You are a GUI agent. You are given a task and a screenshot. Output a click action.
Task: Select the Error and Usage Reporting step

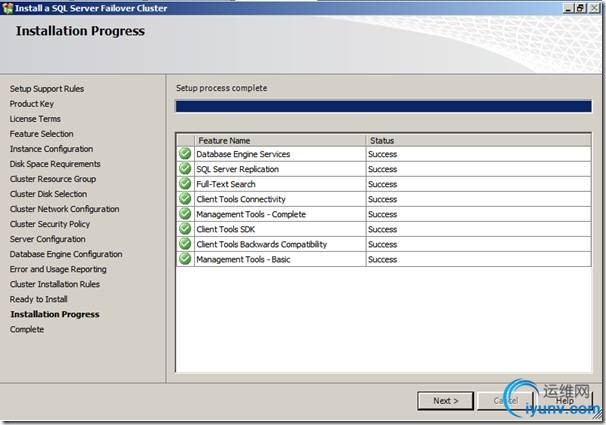point(58,269)
